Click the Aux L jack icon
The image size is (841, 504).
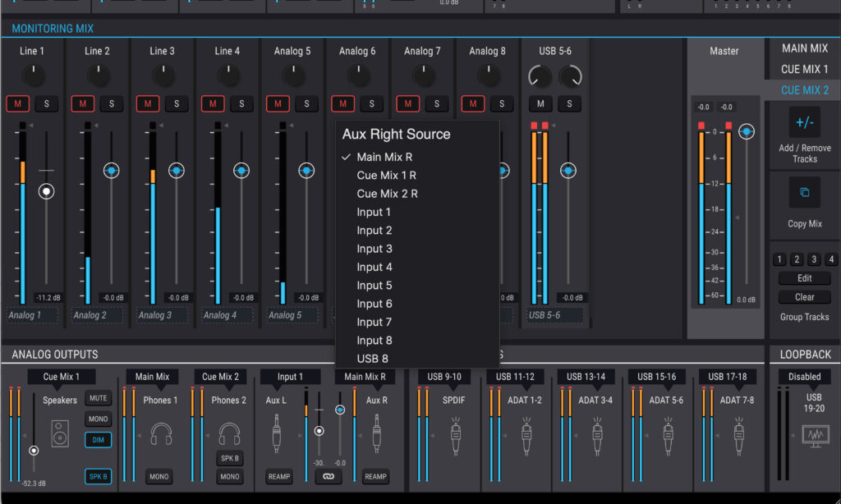(x=277, y=433)
